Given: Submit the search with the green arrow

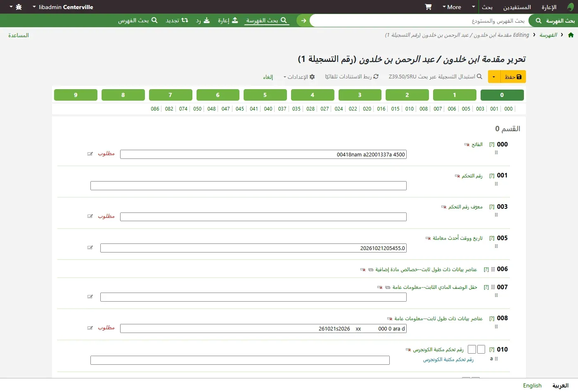Looking at the screenshot, I should 303,20.
